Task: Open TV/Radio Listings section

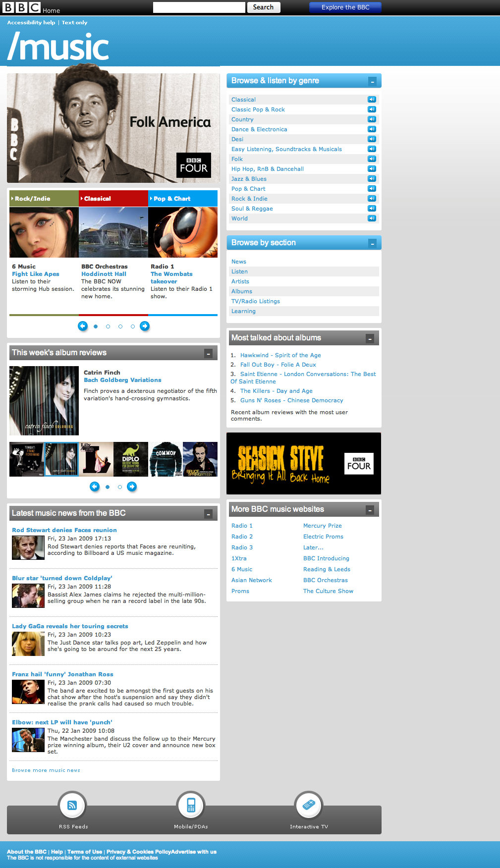Action: 256,301
